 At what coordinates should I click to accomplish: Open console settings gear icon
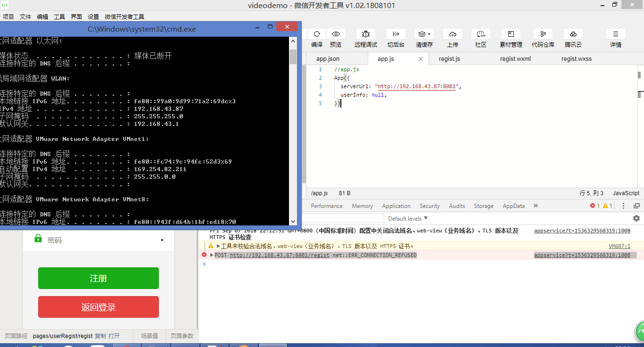click(636, 218)
